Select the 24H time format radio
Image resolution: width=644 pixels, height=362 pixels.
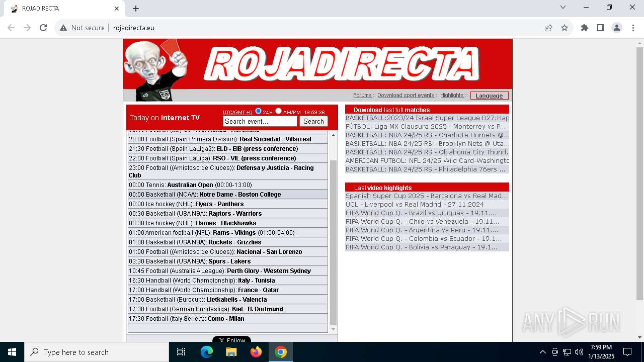click(x=258, y=111)
